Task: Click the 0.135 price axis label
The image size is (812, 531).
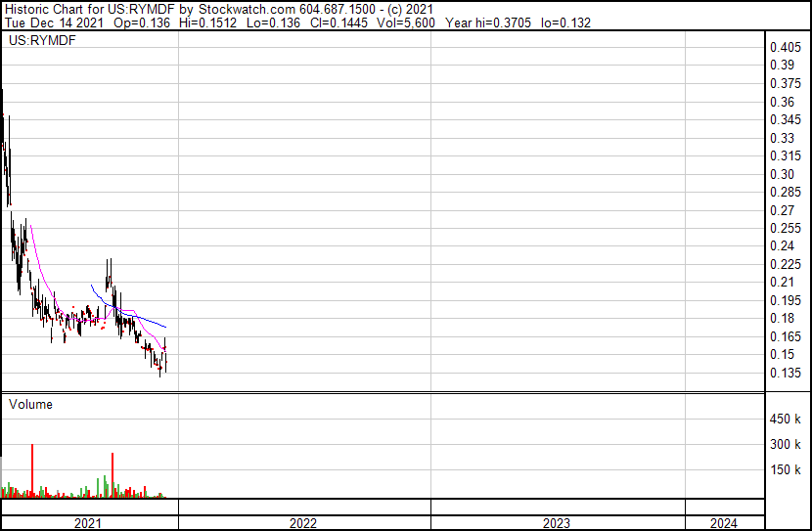Action: coord(785,373)
